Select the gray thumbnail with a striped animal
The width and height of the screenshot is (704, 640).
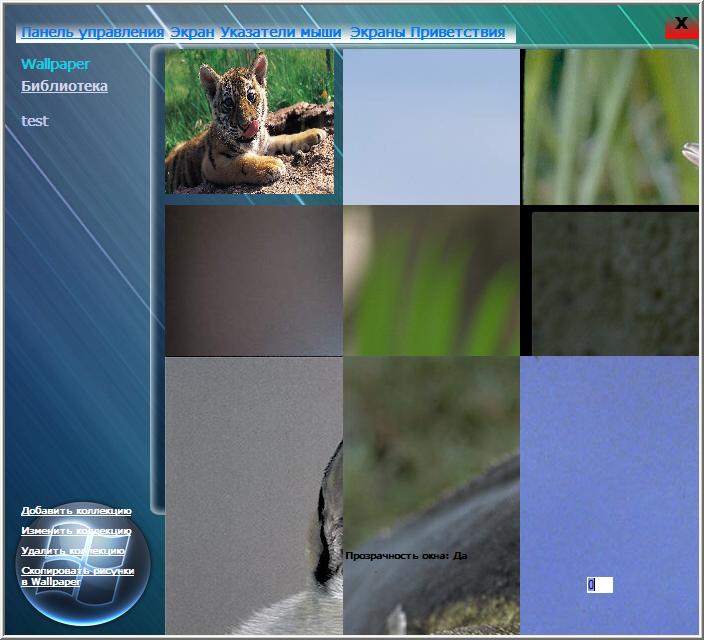254,496
